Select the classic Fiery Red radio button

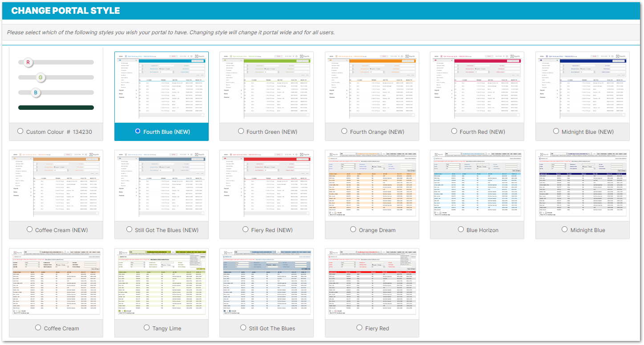pos(360,328)
